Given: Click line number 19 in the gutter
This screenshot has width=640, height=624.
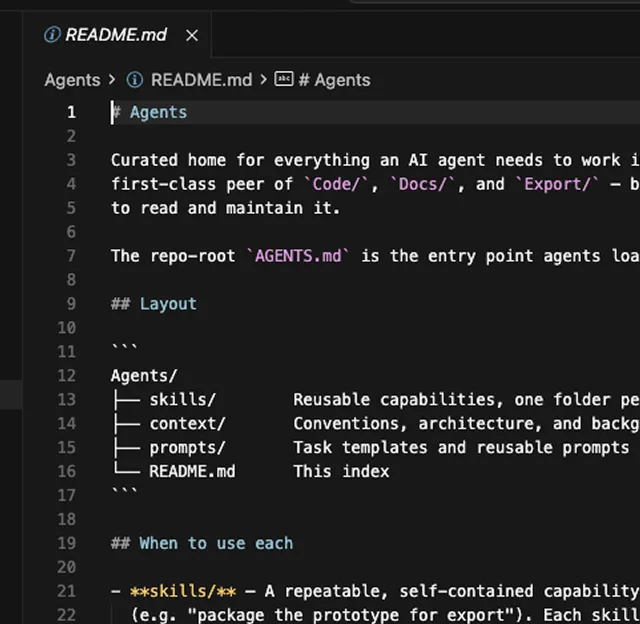Looking at the screenshot, I should click(x=67, y=543).
